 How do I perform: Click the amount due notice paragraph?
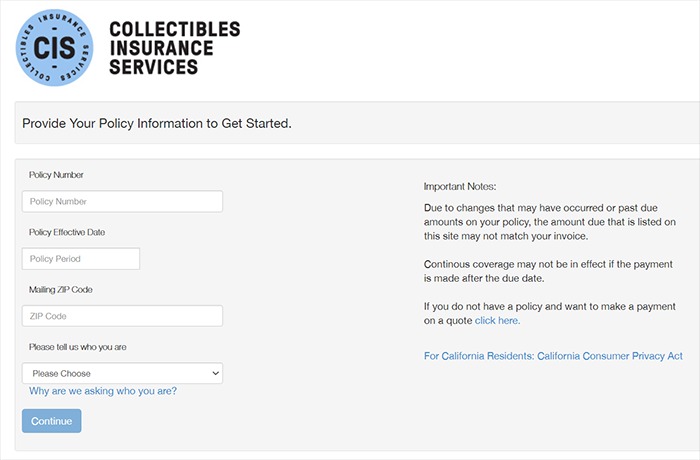pyautogui.click(x=550, y=222)
